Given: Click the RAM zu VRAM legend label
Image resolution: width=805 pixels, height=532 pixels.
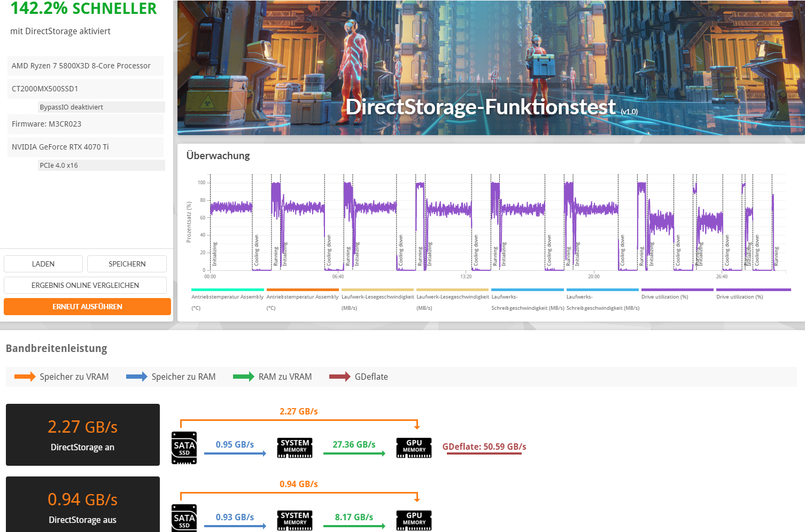Looking at the screenshot, I should click(x=285, y=377).
